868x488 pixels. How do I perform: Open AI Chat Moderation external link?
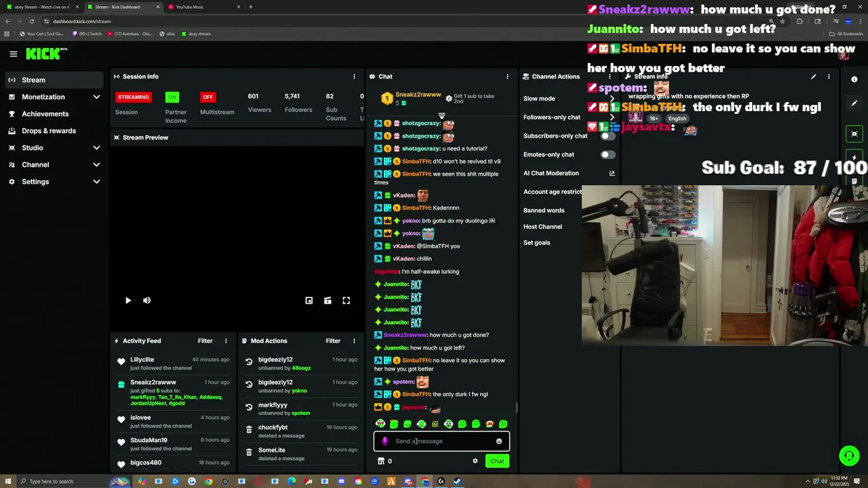click(612, 174)
